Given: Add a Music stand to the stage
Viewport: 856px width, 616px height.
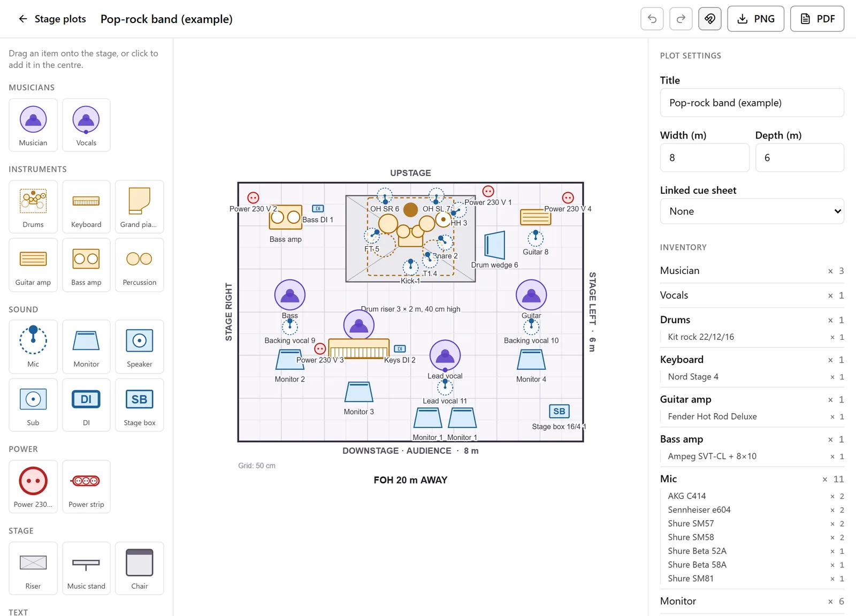Looking at the screenshot, I should (x=86, y=568).
